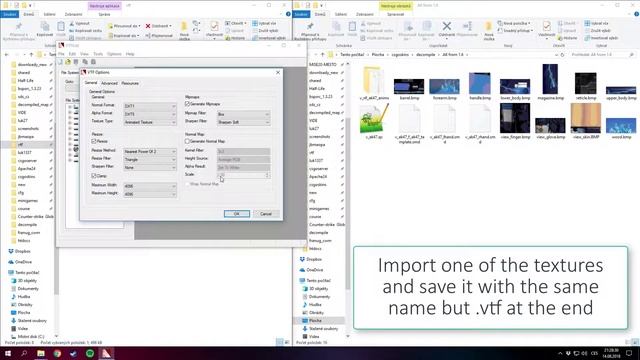The height and width of the screenshot is (360, 640).
Task: Open File Explorer from the taskbar
Action: click(x=41, y=353)
